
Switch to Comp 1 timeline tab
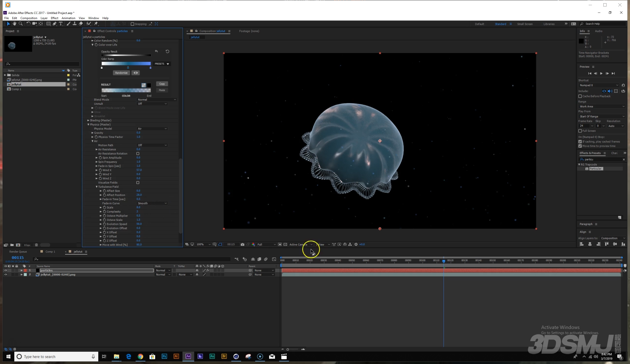tap(50, 251)
